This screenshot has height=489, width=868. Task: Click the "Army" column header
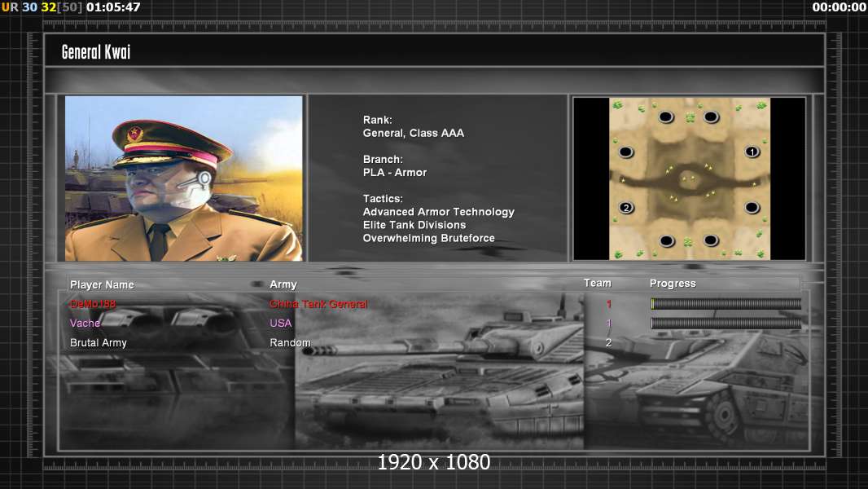tap(283, 284)
